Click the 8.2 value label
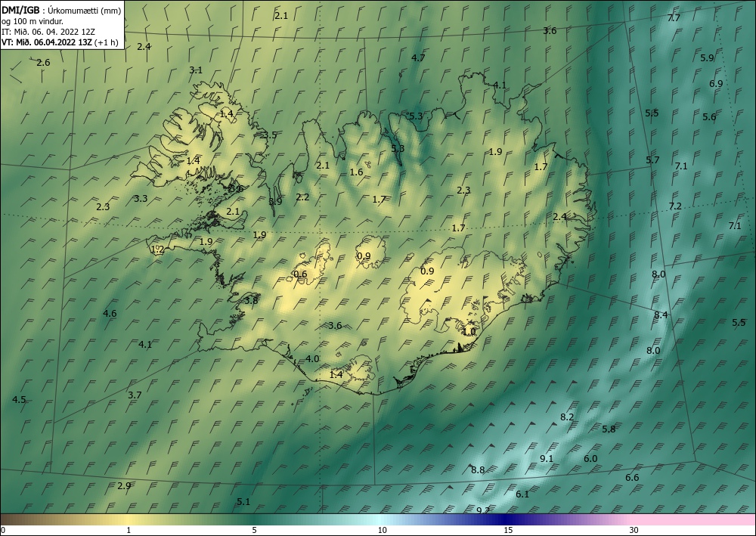Viewport: 756px width, 536px height. (x=567, y=417)
